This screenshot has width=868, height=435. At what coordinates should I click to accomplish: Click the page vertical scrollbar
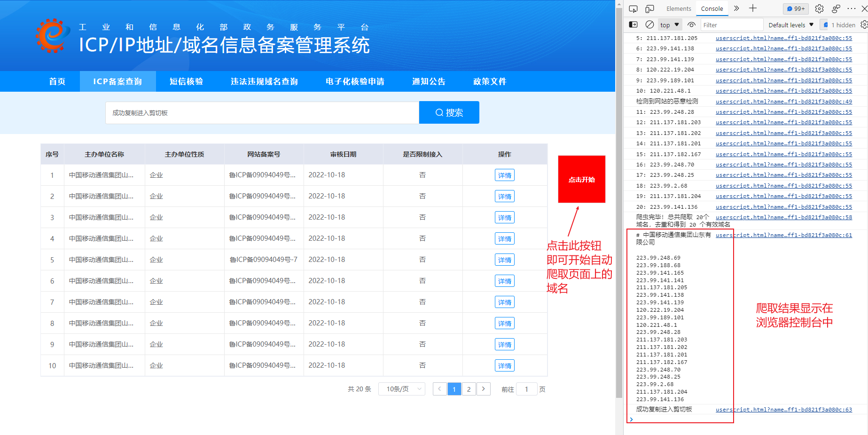[x=619, y=202]
